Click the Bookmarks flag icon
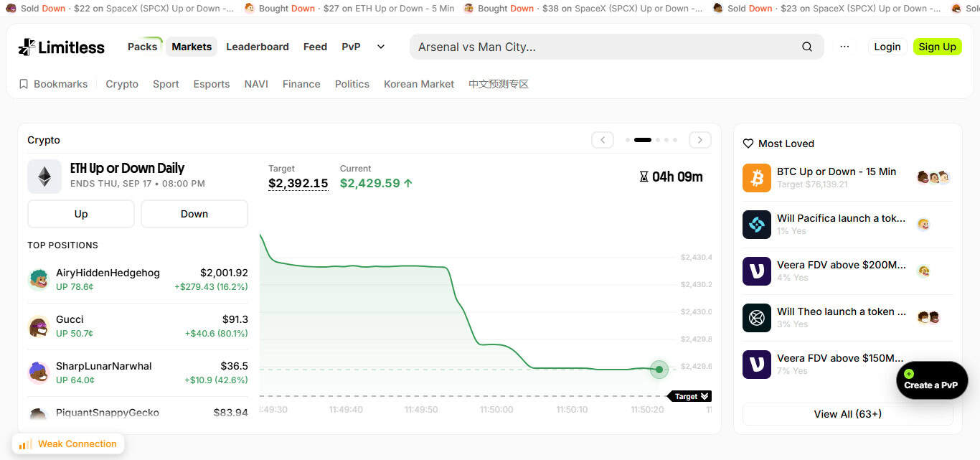Image resolution: width=980 pixels, height=460 pixels. (24, 84)
